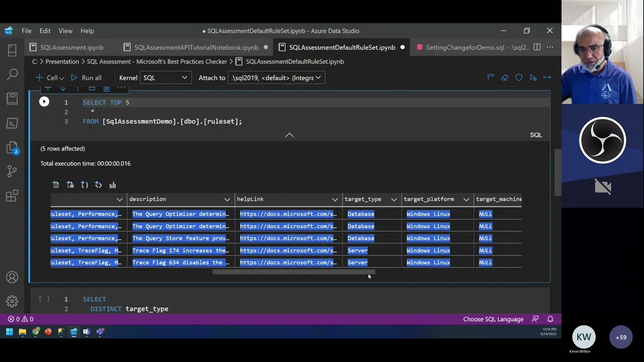Open the Accounts icon in sidebar
The image size is (644, 362).
pyautogui.click(x=12, y=277)
